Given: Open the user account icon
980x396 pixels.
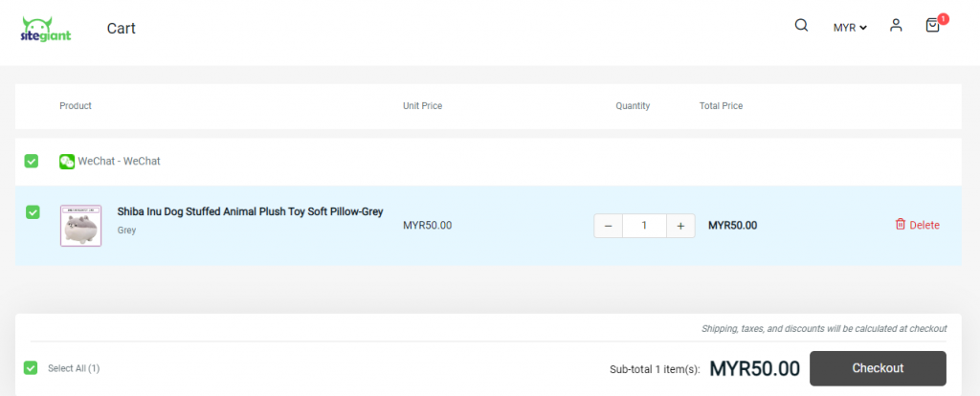Looking at the screenshot, I should pos(896,26).
